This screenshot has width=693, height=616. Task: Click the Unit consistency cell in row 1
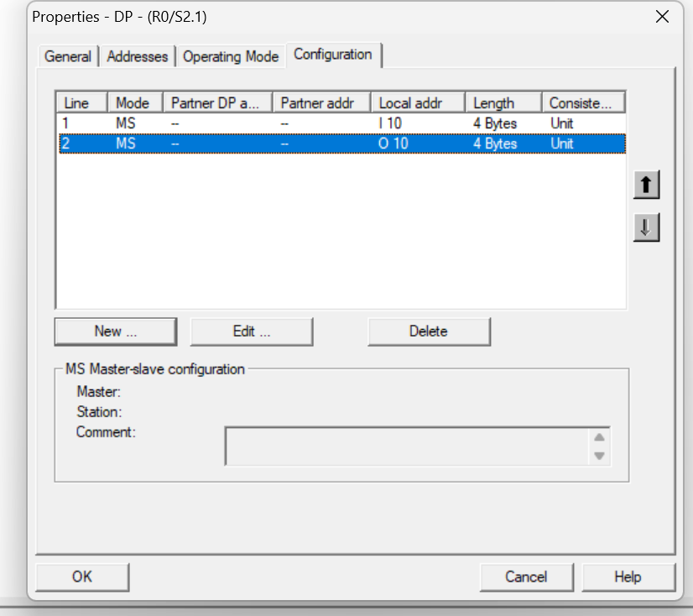(562, 123)
